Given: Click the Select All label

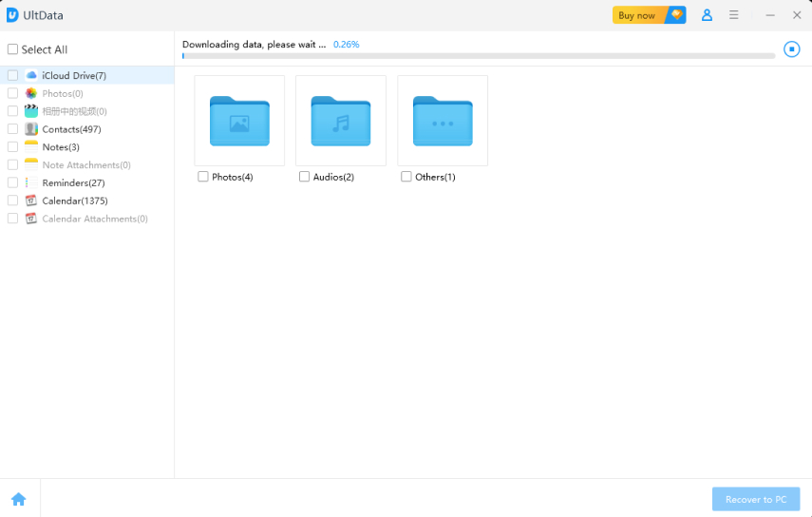Looking at the screenshot, I should 45,49.
